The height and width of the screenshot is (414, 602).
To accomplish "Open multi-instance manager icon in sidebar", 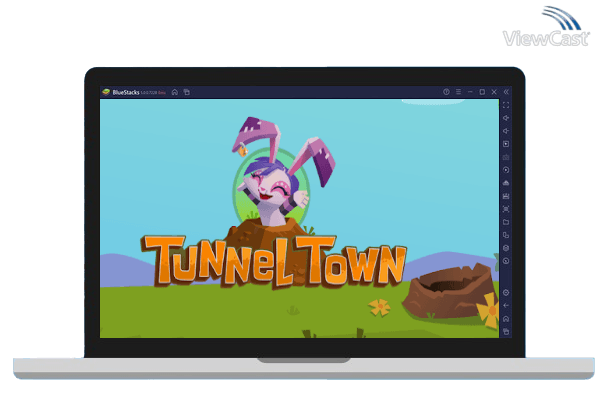I will pyautogui.click(x=506, y=235).
